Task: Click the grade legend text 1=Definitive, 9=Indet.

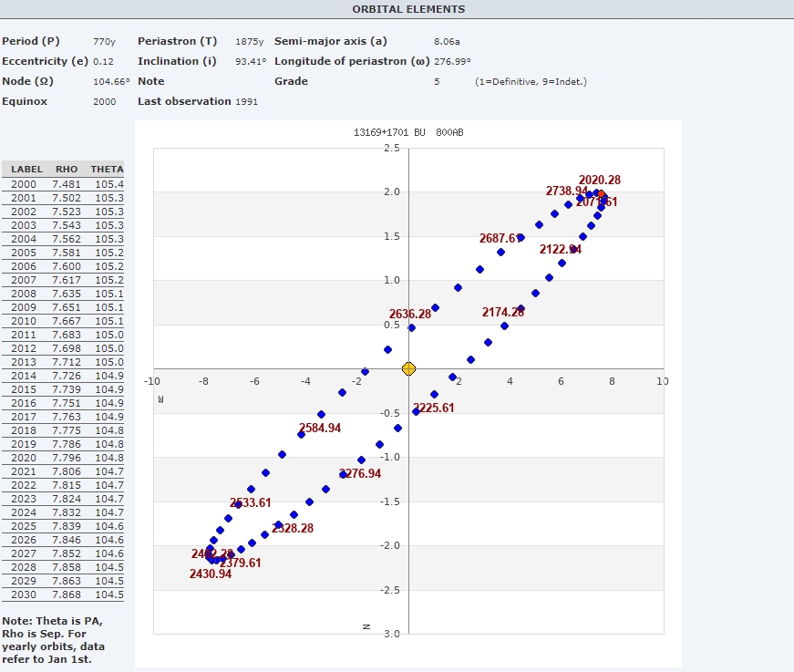Action: pos(531,81)
